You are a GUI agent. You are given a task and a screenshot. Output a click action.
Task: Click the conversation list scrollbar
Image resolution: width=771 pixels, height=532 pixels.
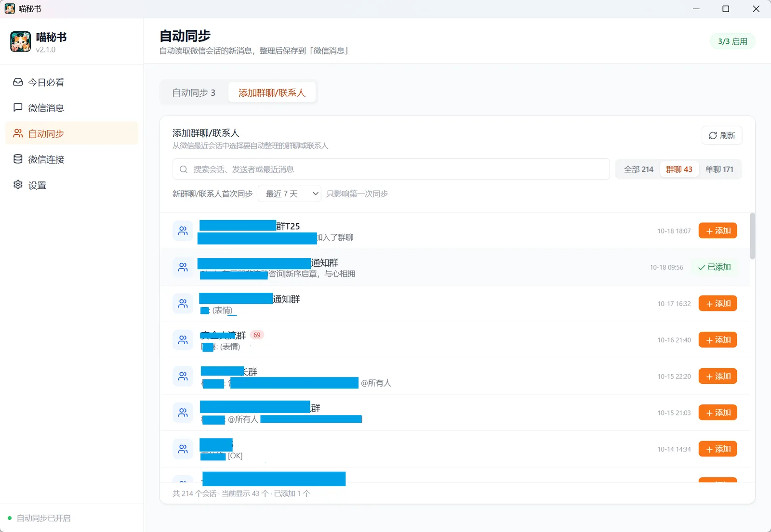click(752, 236)
